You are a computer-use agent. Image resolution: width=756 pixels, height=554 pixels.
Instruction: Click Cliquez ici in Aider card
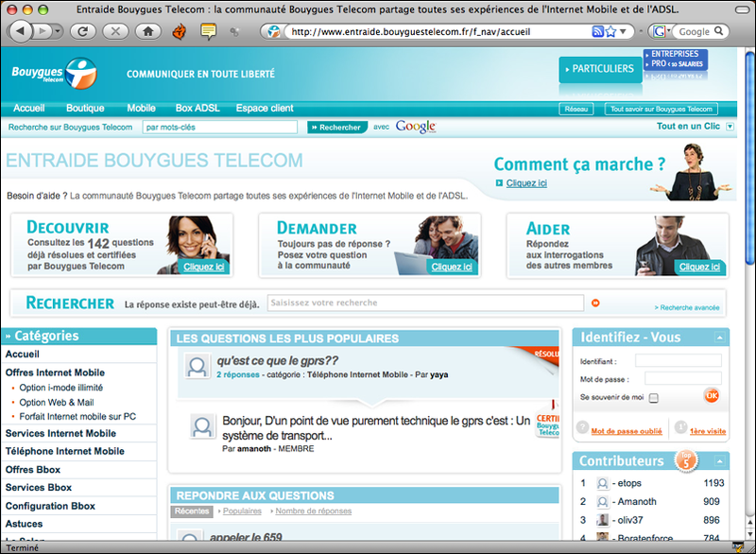(x=699, y=268)
